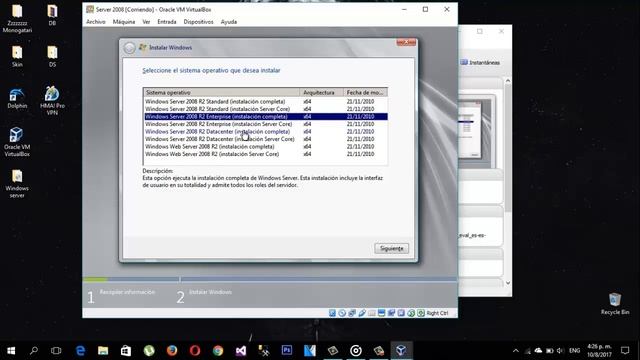This screenshot has height=360, width=640.
Task: Click the optical disc status icon
Action: tap(342, 313)
